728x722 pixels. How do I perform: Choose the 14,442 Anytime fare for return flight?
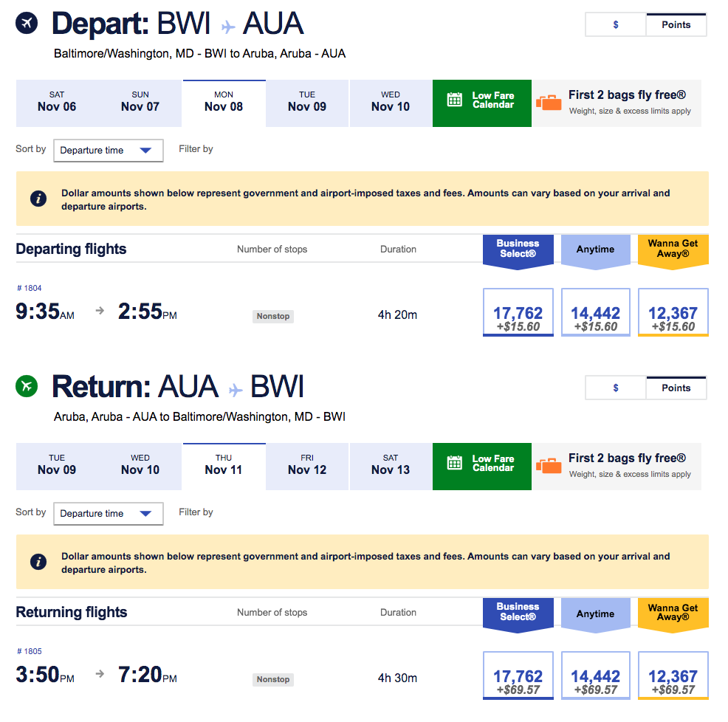[x=595, y=675]
